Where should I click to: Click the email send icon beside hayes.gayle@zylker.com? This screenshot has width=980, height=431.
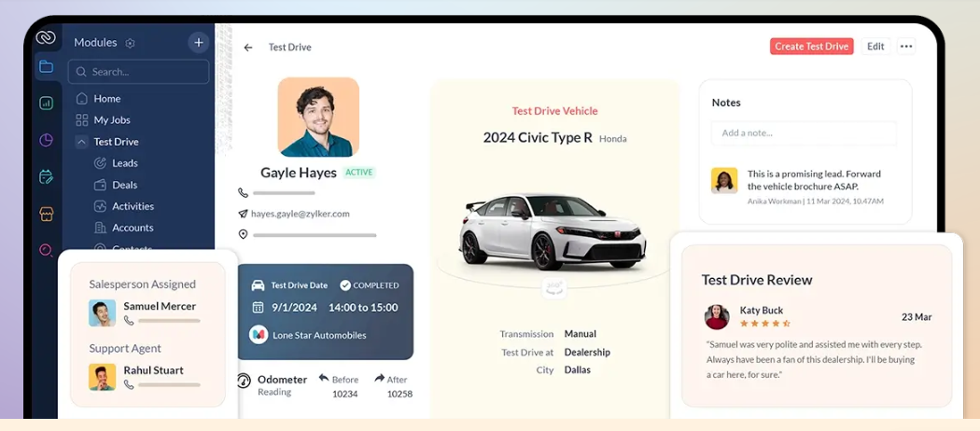tap(243, 214)
